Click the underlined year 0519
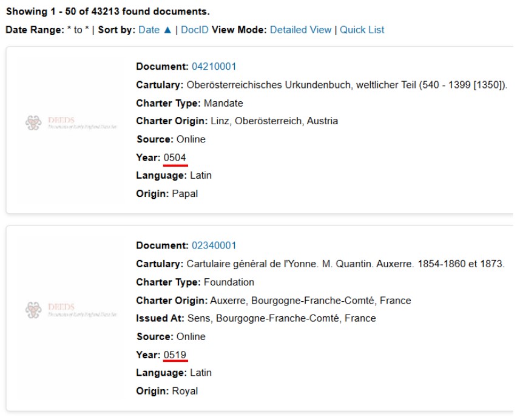The image size is (520, 420). click(x=175, y=355)
